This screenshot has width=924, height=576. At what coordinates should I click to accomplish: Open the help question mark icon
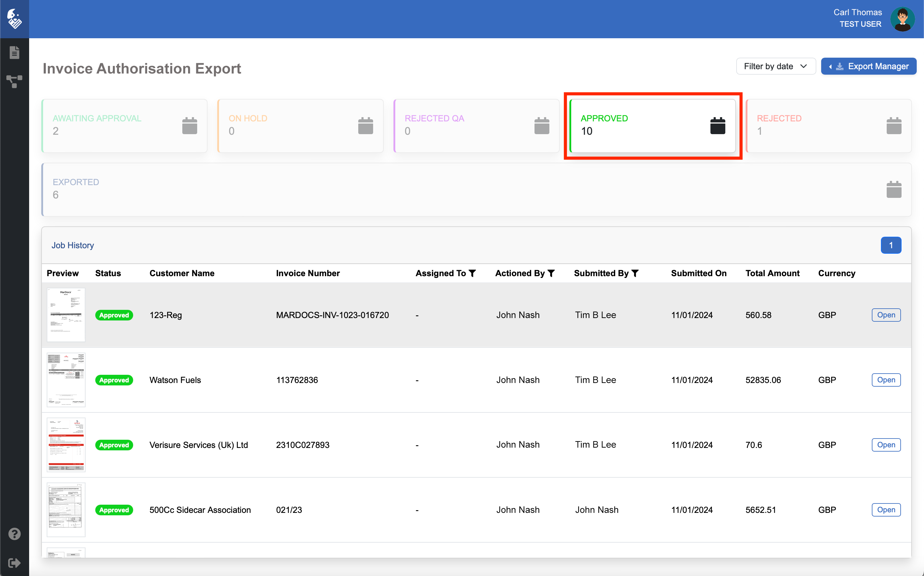[x=15, y=534]
